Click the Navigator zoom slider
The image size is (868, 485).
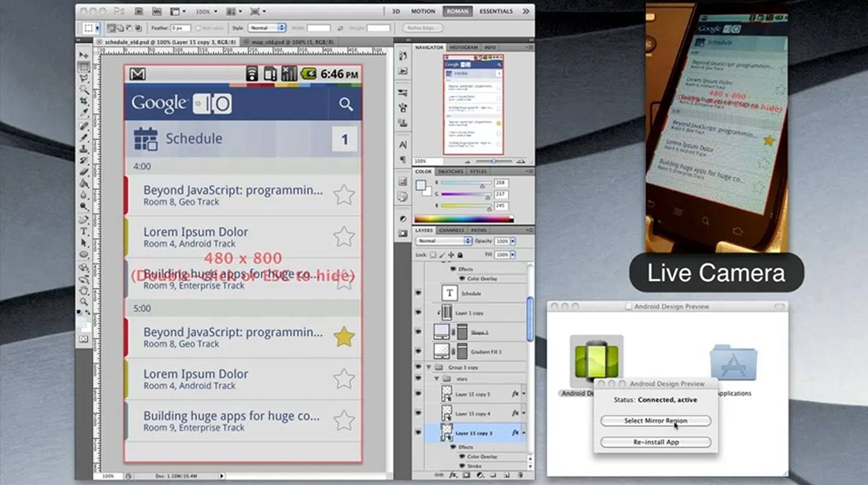pos(494,161)
